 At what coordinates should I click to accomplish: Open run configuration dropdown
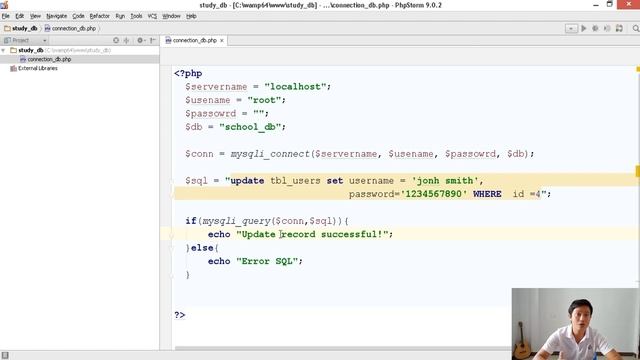pos(571,28)
